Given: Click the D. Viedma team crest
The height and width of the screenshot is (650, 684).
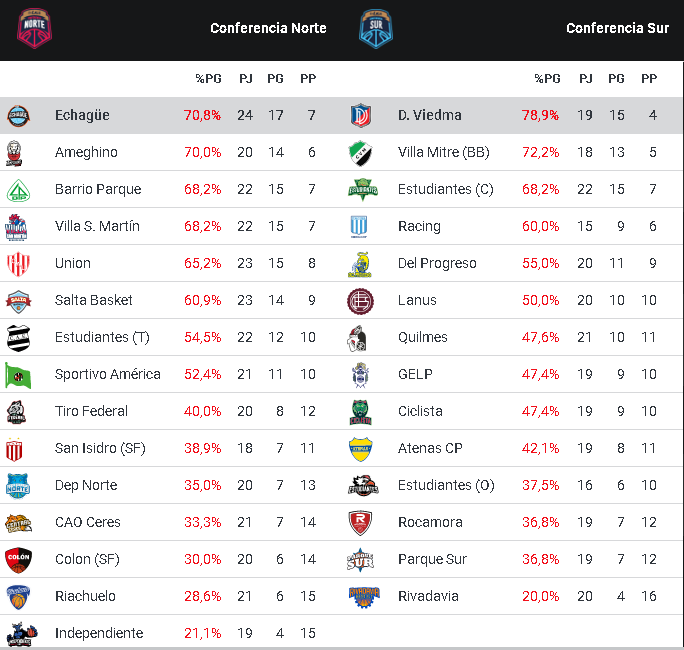Looking at the screenshot, I should point(361,115).
